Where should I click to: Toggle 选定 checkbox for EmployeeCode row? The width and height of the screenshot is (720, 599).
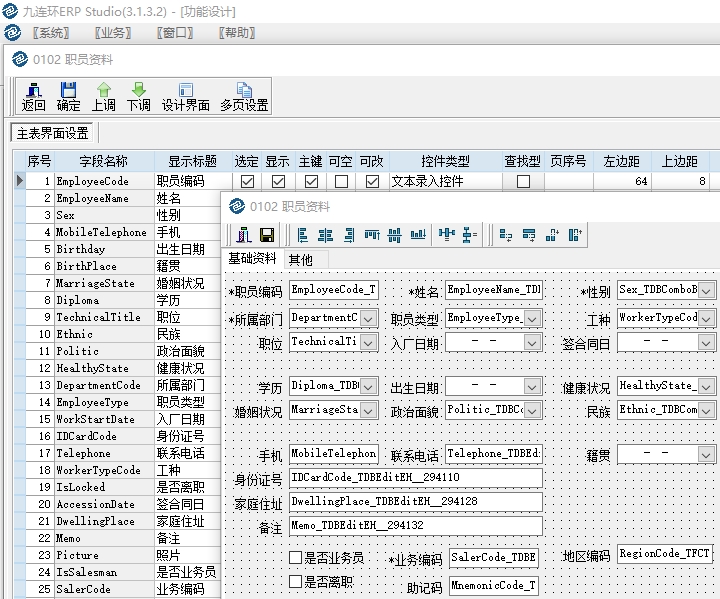tap(248, 181)
